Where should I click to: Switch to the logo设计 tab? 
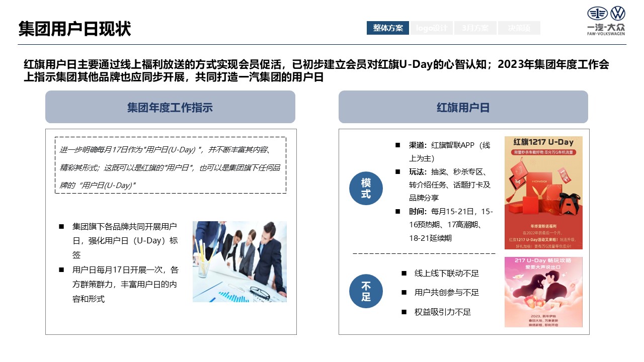432,28
